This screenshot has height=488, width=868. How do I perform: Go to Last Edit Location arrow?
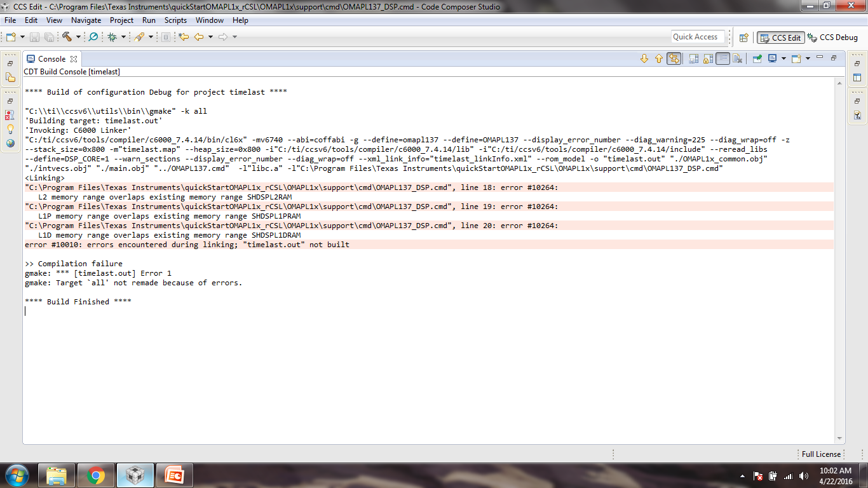[184, 37]
